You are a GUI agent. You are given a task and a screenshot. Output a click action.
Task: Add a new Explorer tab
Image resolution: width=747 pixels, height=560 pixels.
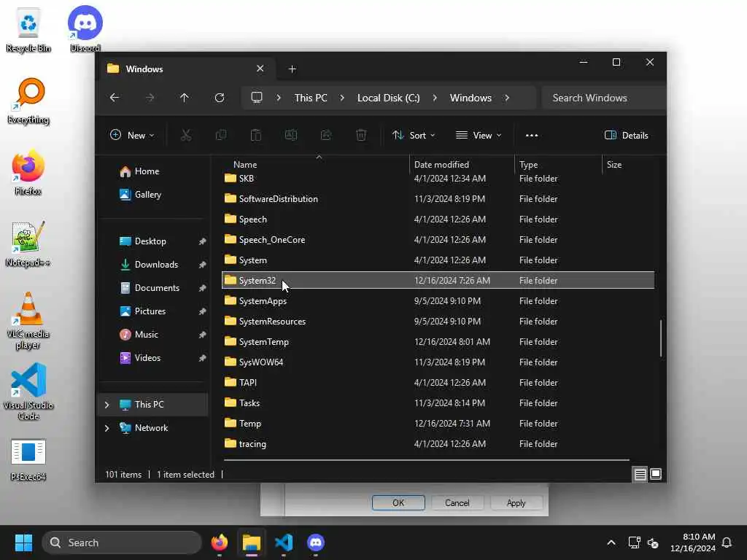pyautogui.click(x=292, y=69)
